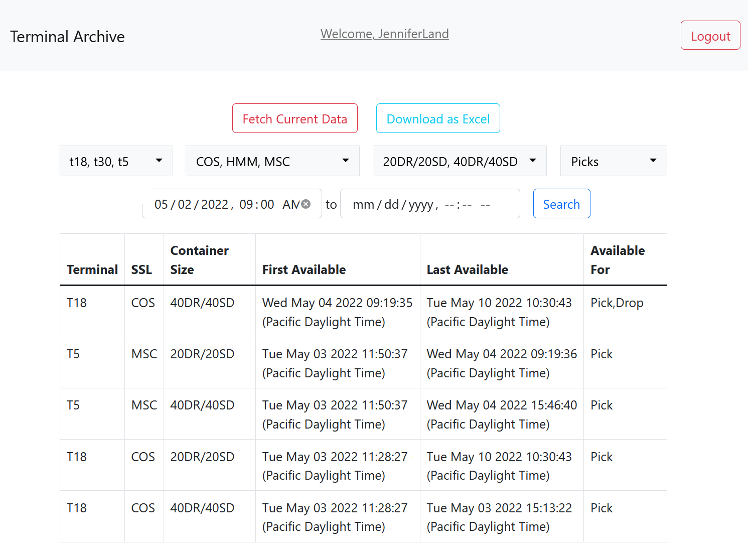The width and height of the screenshot is (748, 560).
Task: Click the Terminal Archive title
Action: 67,37
